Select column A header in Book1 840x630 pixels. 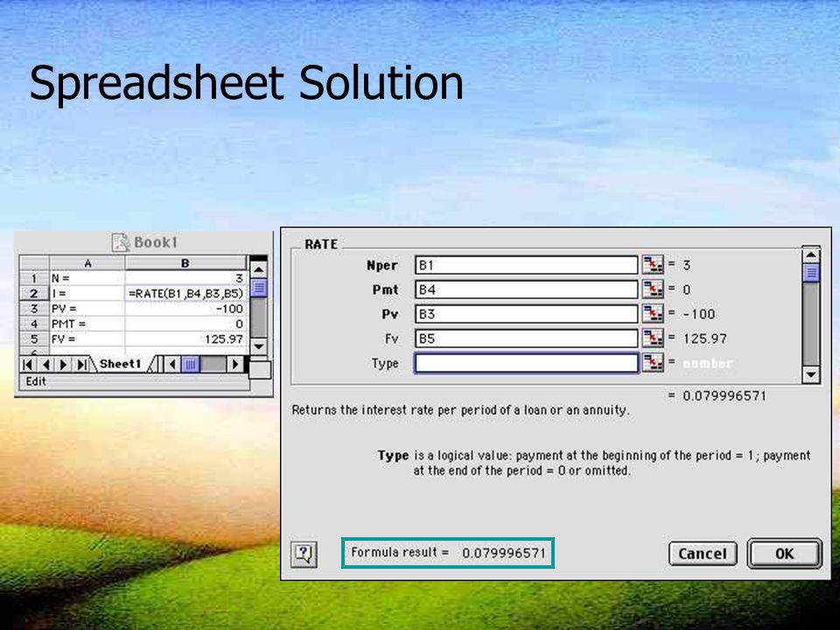[x=87, y=263]
